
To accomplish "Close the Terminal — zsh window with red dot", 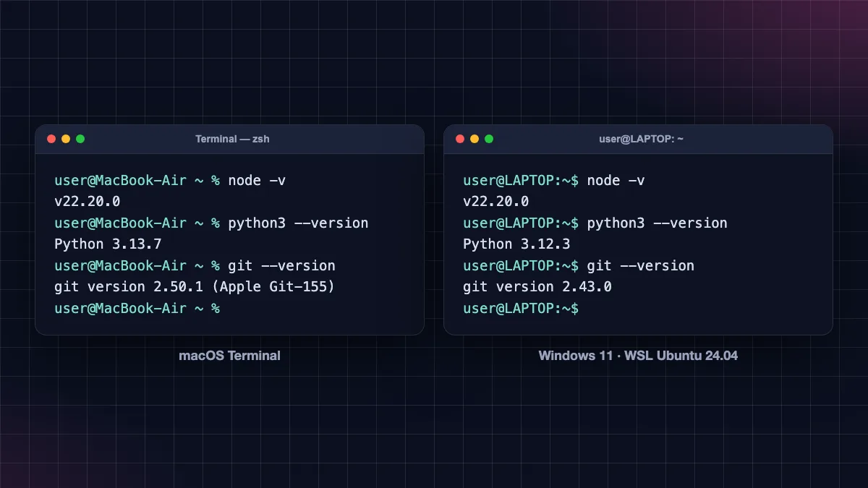I will pyautogui.click(x=51, y=139).
